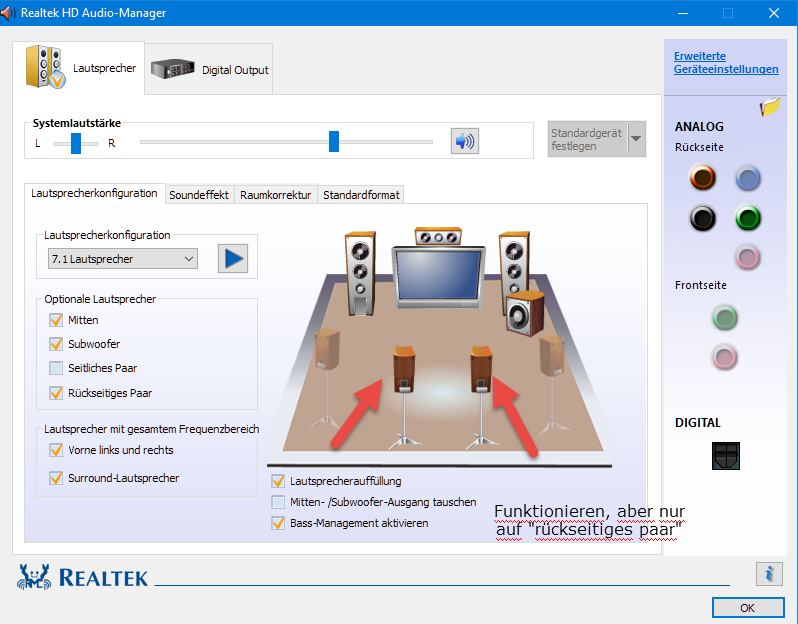Click the green rear analog jack
798x624 pixels.
point(748,218)
